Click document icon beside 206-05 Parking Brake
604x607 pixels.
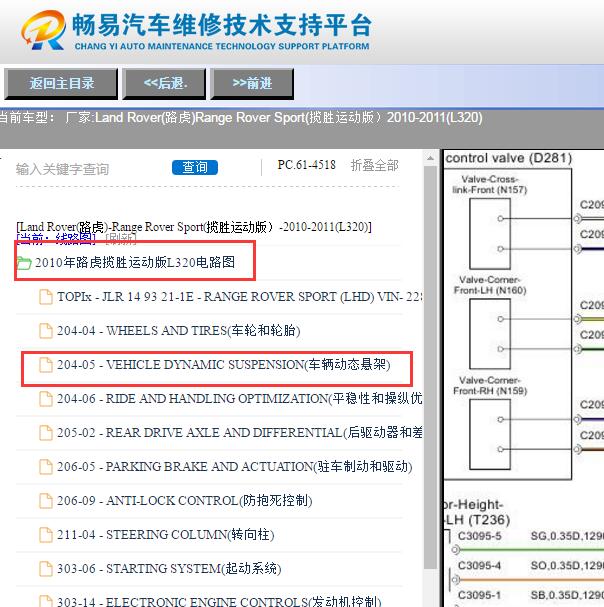(x=46, y=467)
